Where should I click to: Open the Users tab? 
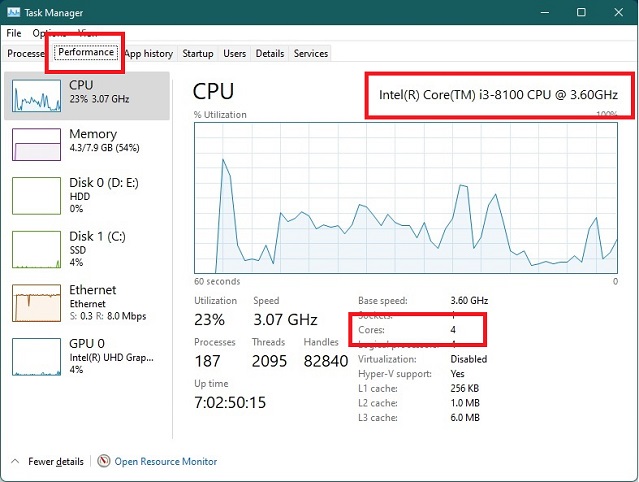click(x=234, y=53)
